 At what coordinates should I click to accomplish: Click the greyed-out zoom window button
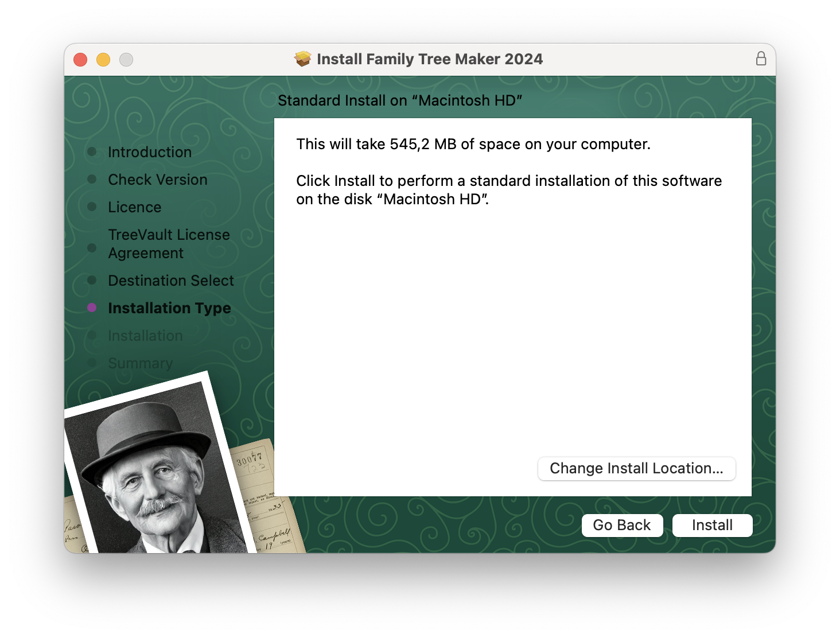point(126,60)
